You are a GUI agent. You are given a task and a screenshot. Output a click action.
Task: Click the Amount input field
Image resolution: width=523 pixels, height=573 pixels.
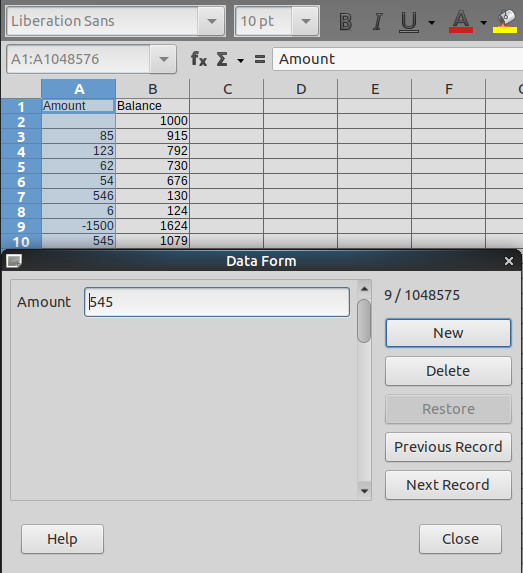[x=217, y=302]
